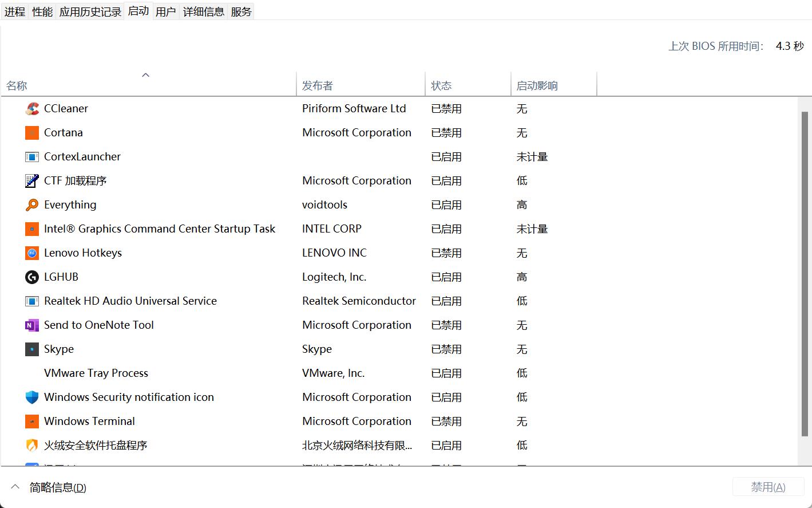
Task: Click the 上次 BIOS 所用时间 label
Action: pyautogui.click(x=716, y=46)
